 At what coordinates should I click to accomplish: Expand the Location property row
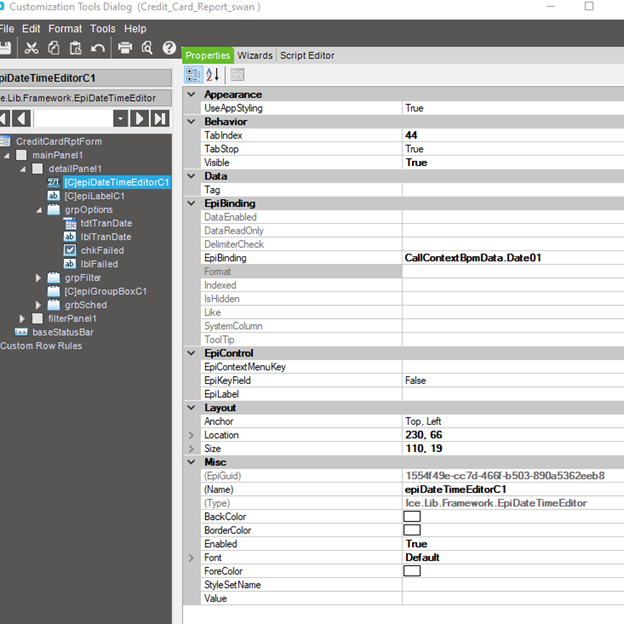pos(192,435)
